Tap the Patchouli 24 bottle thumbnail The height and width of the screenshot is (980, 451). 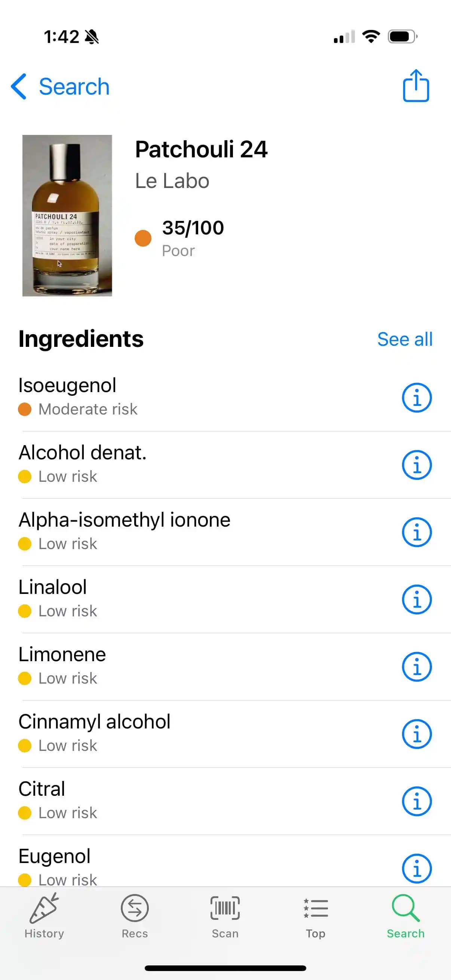point(67,215)
